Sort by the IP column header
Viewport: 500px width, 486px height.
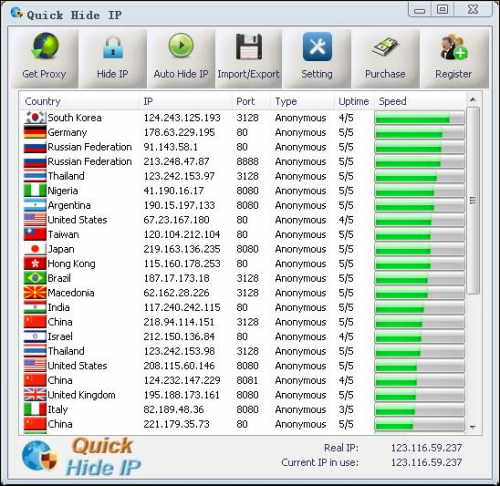click(186, 101)
